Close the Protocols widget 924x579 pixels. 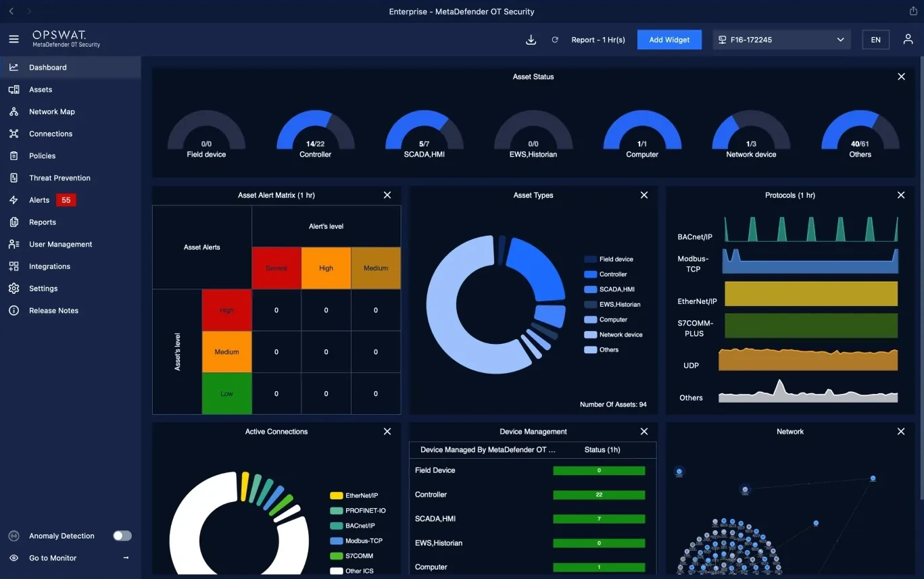901,195
